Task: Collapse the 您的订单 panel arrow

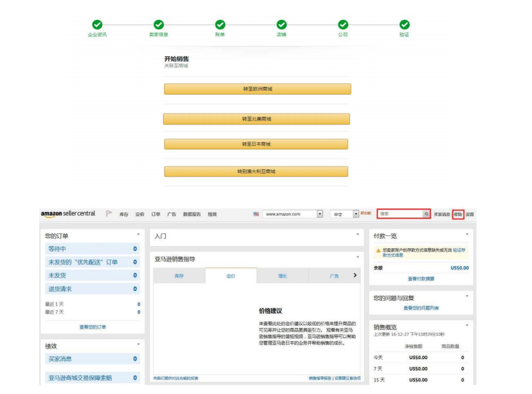Action: 139,235
